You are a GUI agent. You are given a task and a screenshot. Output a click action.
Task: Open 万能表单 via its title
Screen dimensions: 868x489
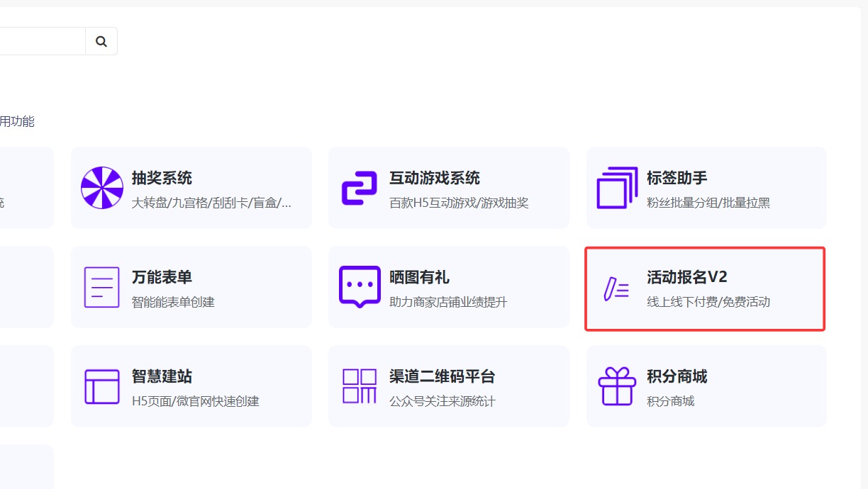tap(162, 277)
